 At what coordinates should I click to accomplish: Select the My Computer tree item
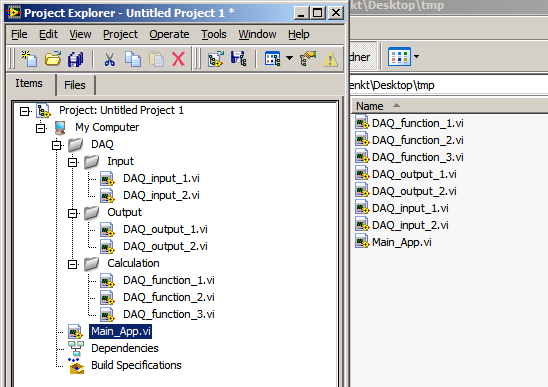click(x=107, y=127)
